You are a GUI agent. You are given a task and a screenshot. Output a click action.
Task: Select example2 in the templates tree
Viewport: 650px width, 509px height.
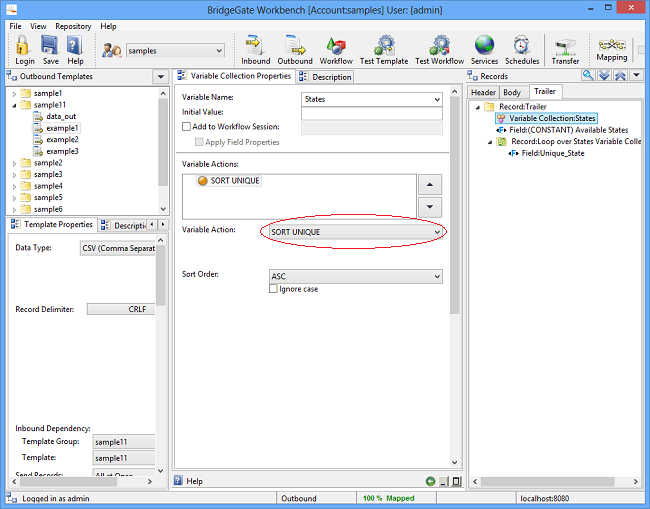pyautogui.click(x=62, y=139)
